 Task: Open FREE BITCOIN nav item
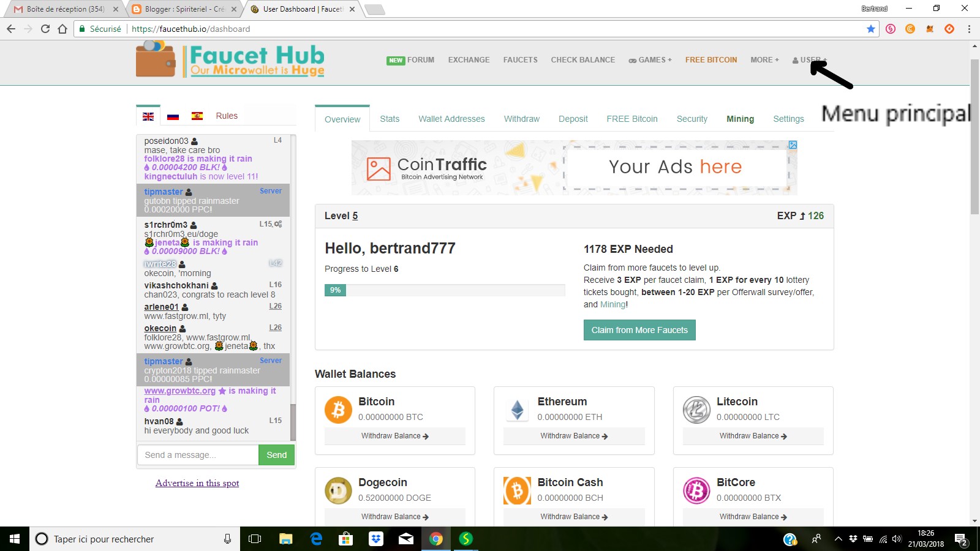coord(711,60)
